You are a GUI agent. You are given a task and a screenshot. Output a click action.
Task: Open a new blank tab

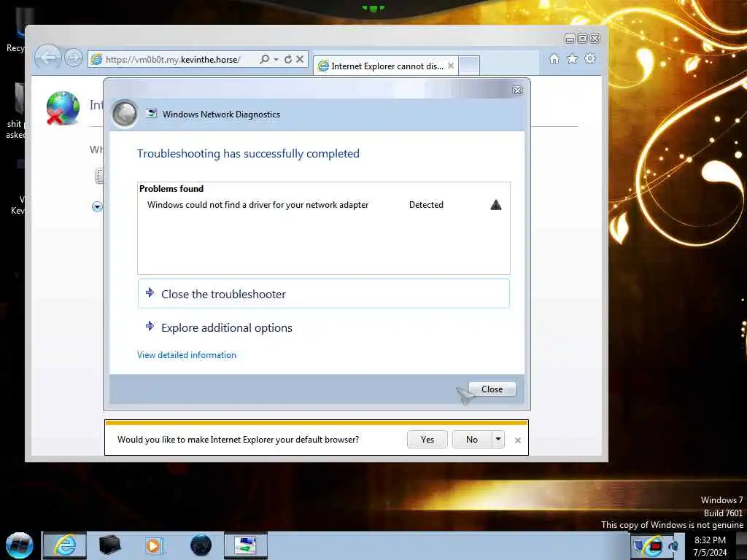pos(469,66)
